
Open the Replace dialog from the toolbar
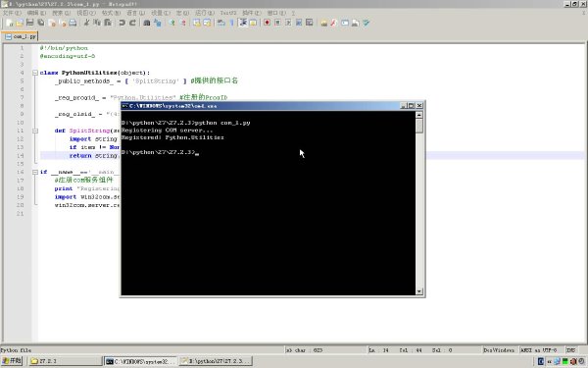[x=158, y=23]
